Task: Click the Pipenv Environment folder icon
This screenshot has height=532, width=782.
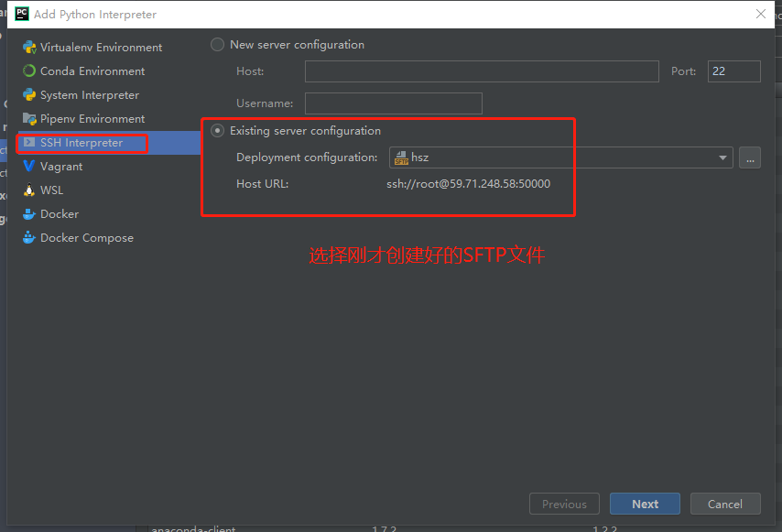Action: point(29,119)
